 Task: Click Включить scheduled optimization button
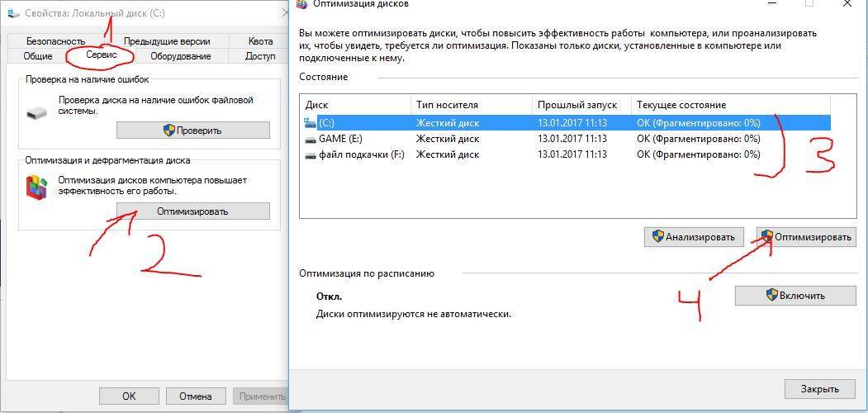coord(795,295)
